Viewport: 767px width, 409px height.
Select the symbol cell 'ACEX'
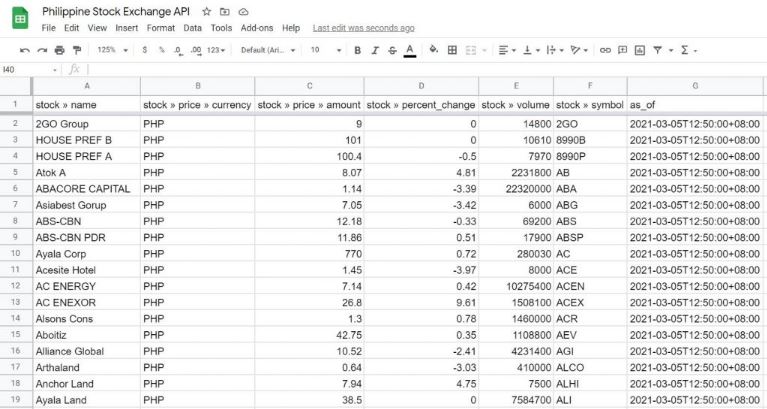click(590, 302)
